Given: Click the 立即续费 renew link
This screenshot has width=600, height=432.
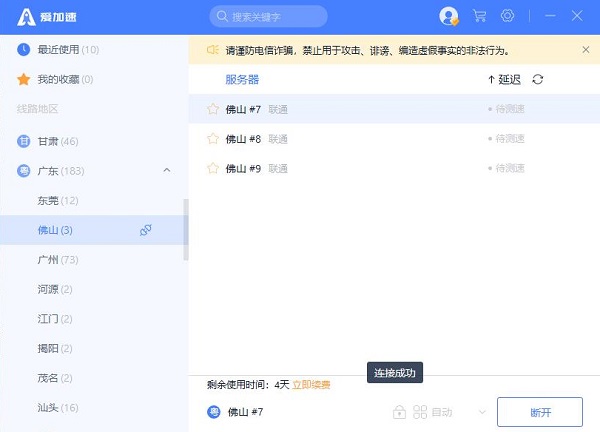Looking at the screenshot, I should pyautogui.click(x=311, y=384).
